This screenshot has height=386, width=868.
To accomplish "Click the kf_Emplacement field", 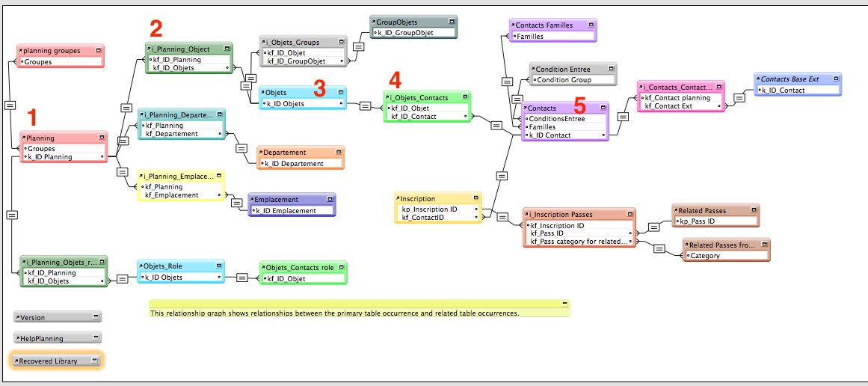I will click(180, 195).
